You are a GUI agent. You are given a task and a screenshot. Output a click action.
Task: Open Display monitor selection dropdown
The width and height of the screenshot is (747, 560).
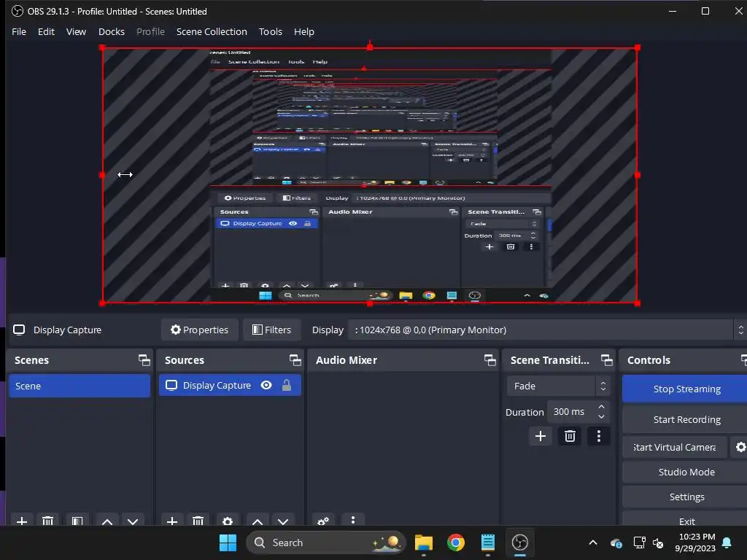[x=547, y=330]
